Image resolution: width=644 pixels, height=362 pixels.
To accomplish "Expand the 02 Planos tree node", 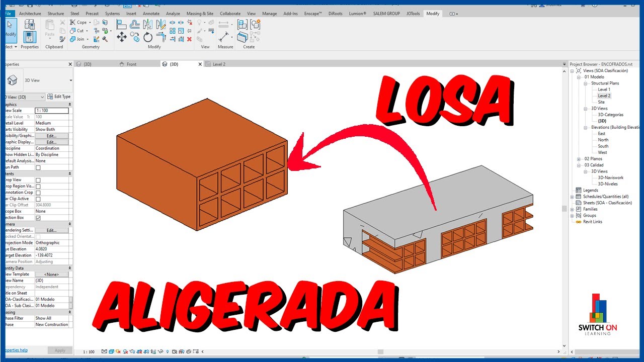I will click(x=579, y=159).
